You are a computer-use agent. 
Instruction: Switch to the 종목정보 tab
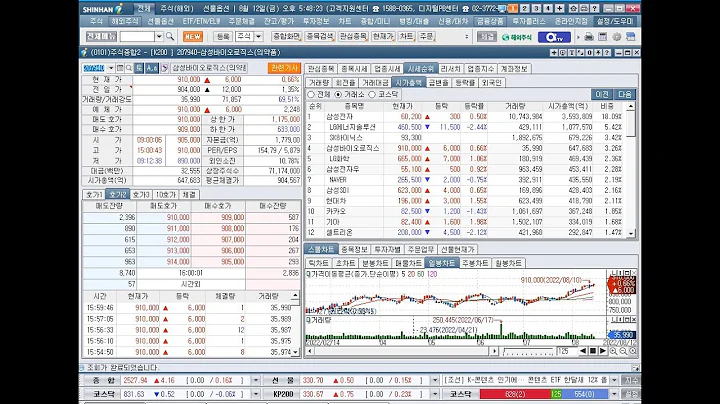354,249
